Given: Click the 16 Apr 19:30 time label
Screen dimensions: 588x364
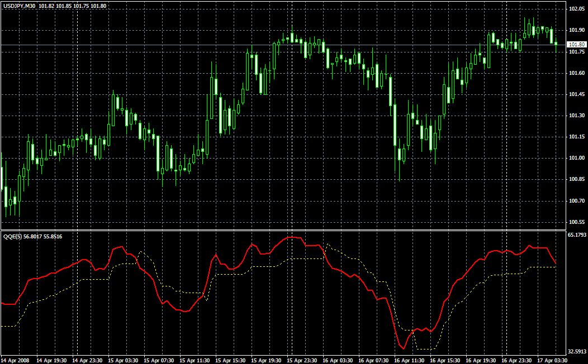Looking at the screenshot, I should tap(481, 360).
